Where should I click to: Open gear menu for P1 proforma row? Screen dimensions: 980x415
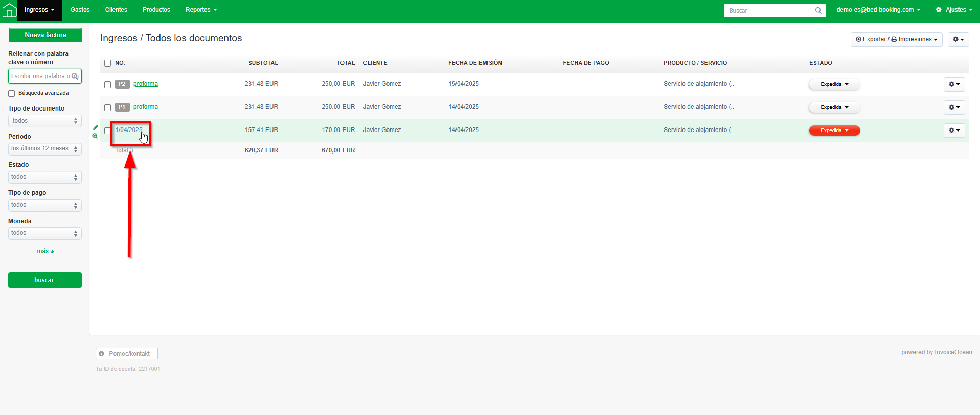[954, 107]
